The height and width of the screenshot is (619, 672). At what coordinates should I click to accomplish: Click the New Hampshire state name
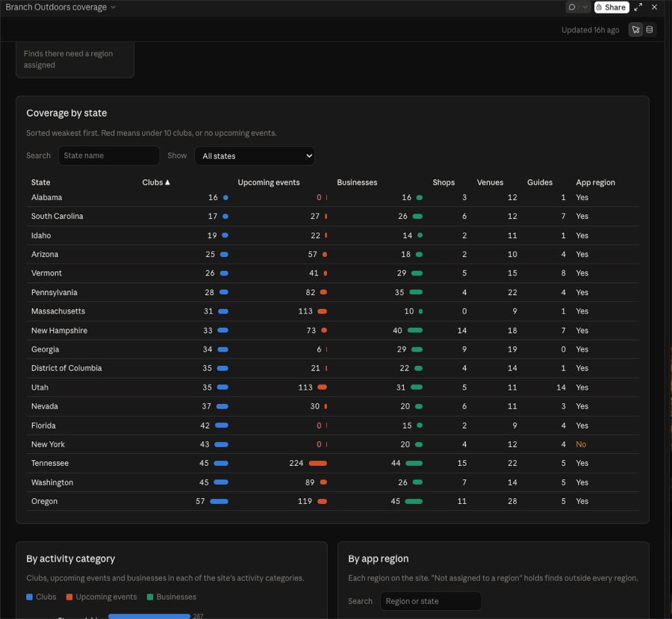coord(59,331)
